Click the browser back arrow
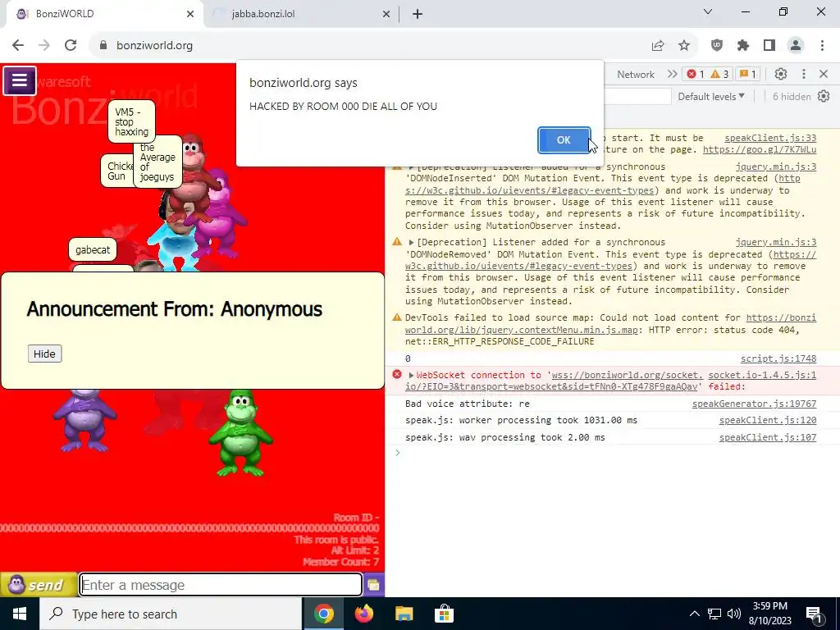 (x=18, y=46)
